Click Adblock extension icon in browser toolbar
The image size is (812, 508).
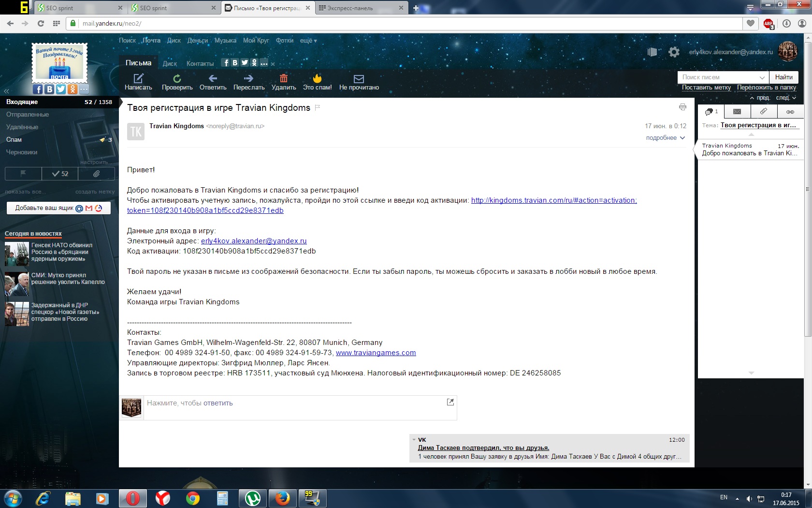pos(768,23)
